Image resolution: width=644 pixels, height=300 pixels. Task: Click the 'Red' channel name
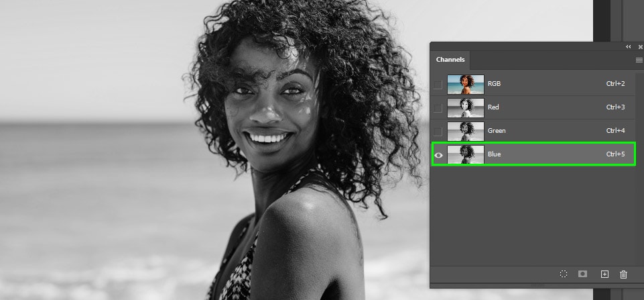point(493,107)
